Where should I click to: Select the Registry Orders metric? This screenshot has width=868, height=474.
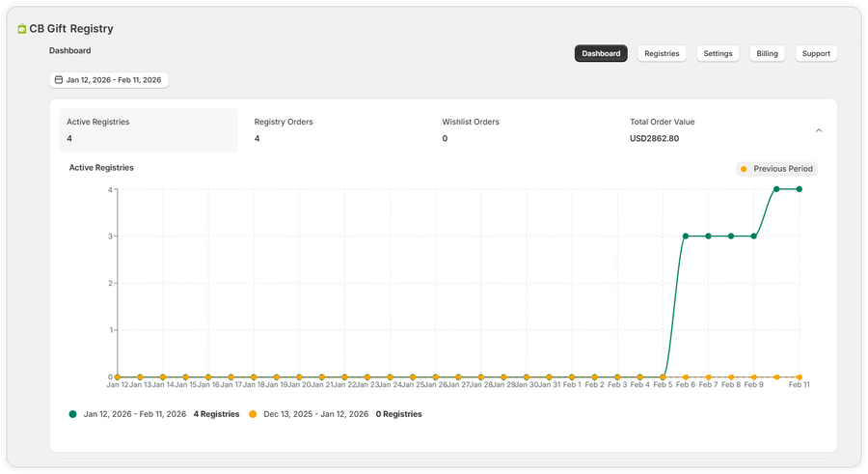pos(336,130)
